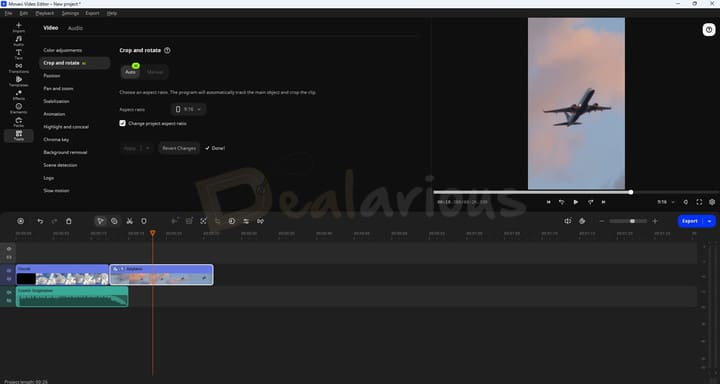Select the Stabilization tool
This screenshot has width=720, height=384.
coord(56,101)
